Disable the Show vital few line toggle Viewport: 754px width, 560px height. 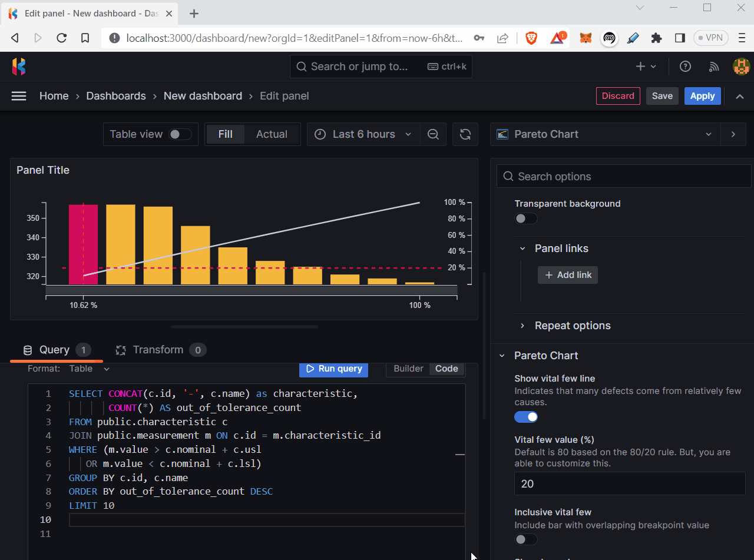pyautogui.click(x=526, y=416)
